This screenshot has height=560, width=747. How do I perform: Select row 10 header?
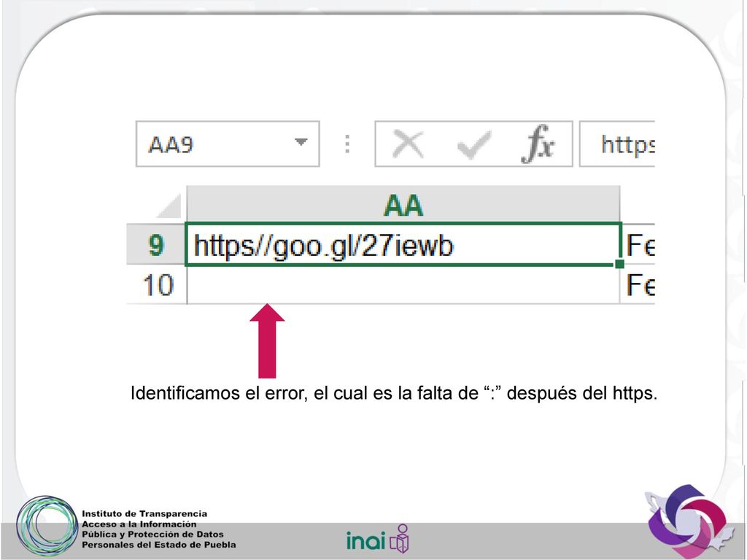click(158, 285)
